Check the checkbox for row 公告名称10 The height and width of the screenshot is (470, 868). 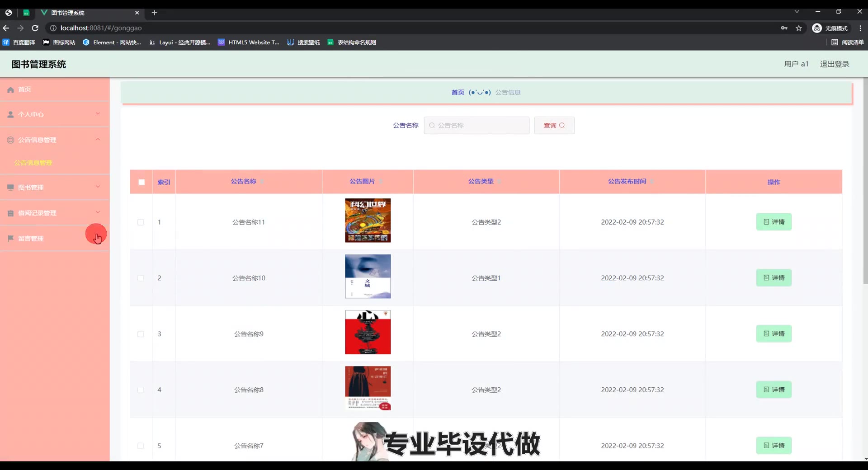[141, 278]
